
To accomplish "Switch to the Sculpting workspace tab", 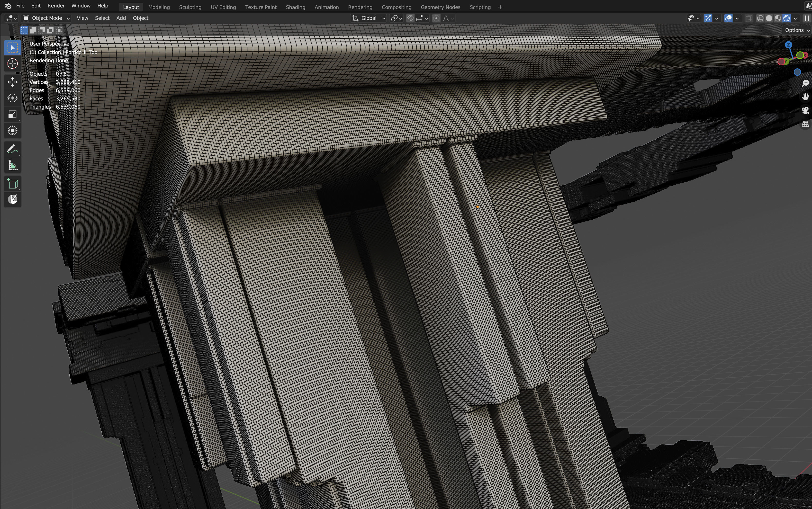I will click(190, 7).
